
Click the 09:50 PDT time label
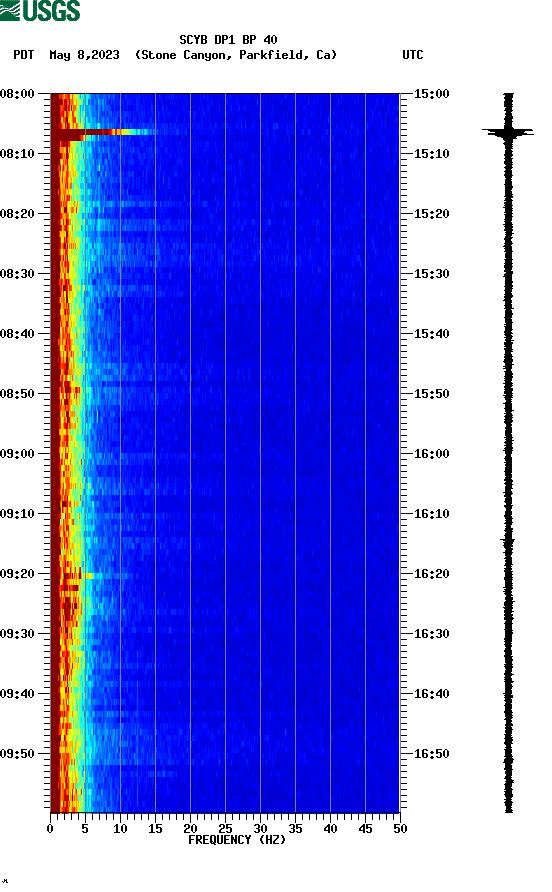pyautogui.click(x=17, y=754)
